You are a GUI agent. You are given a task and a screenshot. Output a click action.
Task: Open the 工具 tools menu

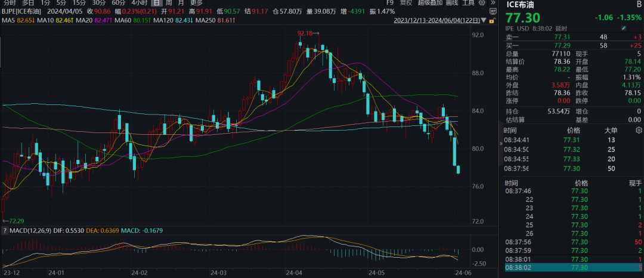pos(468,2)
